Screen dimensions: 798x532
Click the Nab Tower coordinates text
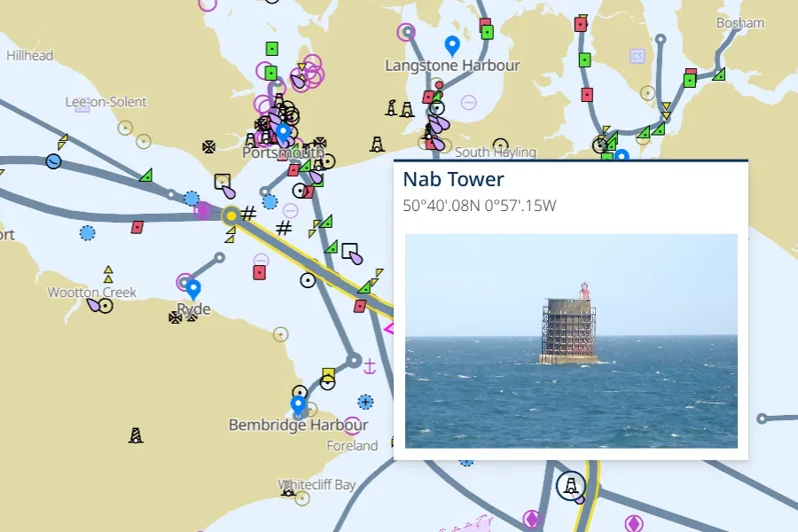pyautogui.click(x=479, y=207)
